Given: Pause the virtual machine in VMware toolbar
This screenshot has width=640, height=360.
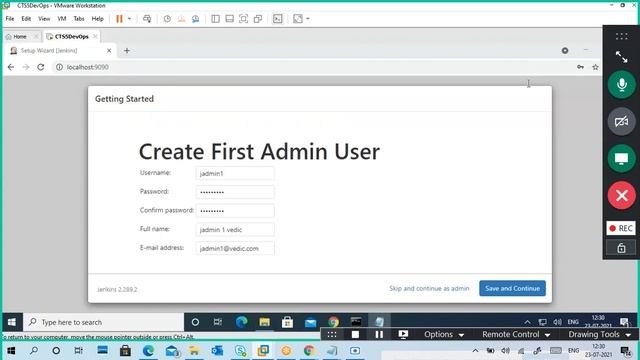Looking at the screenshot, I should tap(119, 19).
